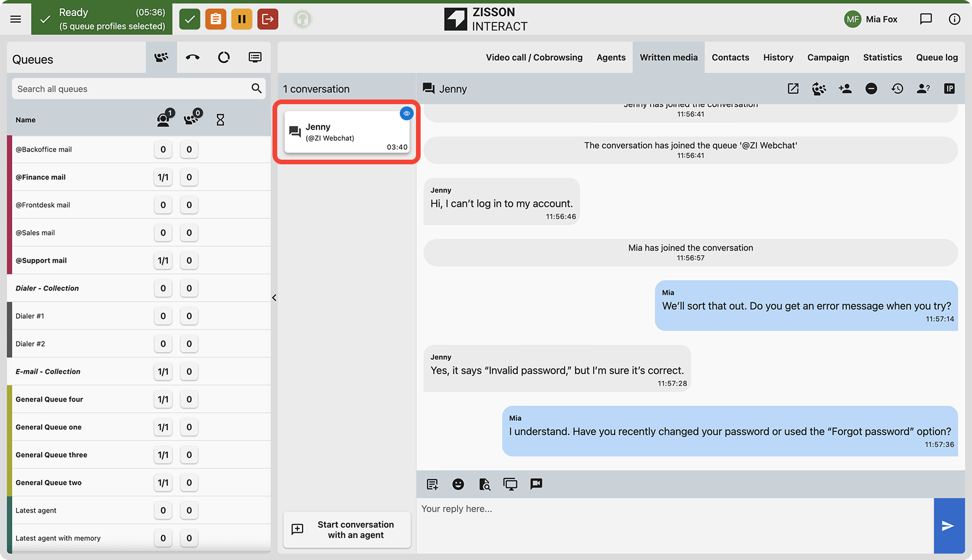Open the Mia Fox user menu

pos(871,19)
